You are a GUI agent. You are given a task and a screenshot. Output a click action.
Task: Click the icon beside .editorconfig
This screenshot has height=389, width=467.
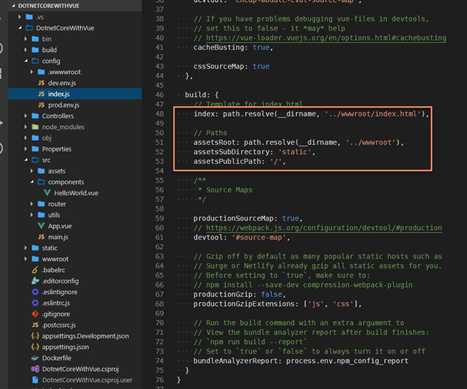[x=35, y=281]
